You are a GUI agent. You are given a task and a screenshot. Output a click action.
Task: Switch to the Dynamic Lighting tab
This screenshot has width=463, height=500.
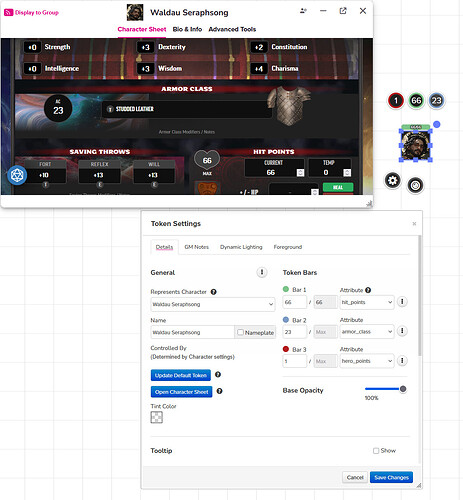click(241, 247)
